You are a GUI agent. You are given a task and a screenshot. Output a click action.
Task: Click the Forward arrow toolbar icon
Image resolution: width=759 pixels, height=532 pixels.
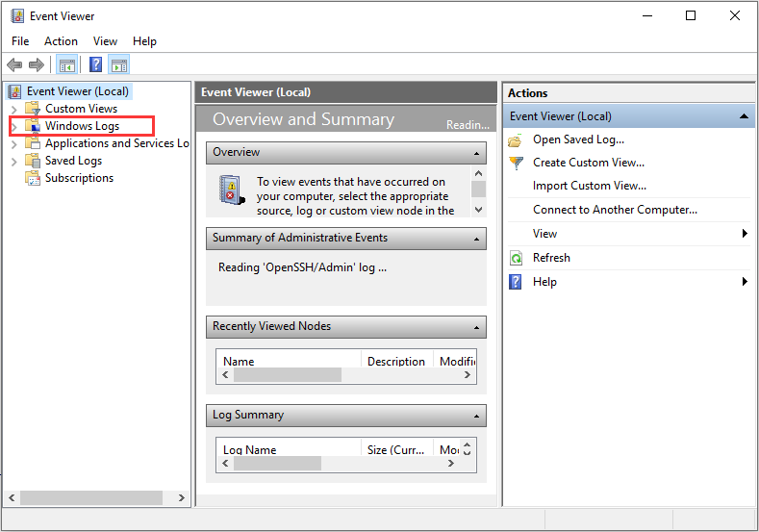click(37, 64)
